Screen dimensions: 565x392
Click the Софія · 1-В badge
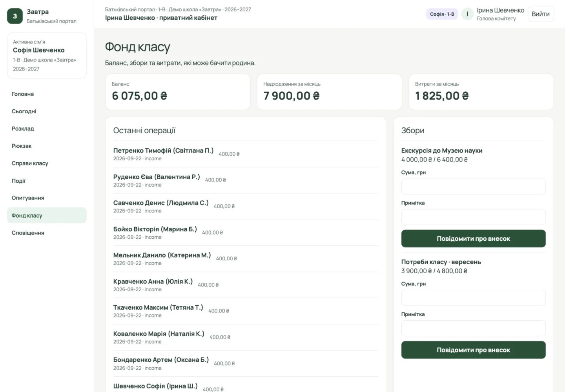coord(442,14)
